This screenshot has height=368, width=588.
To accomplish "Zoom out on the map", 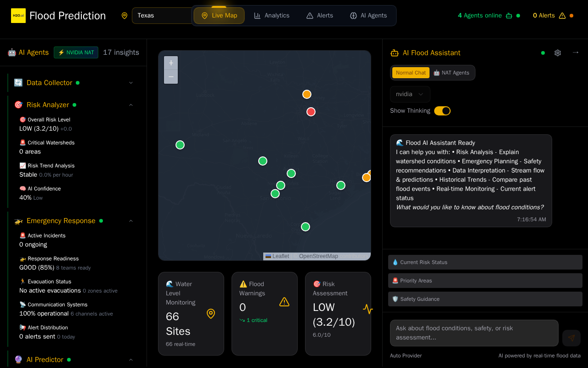I will (171, 77).
